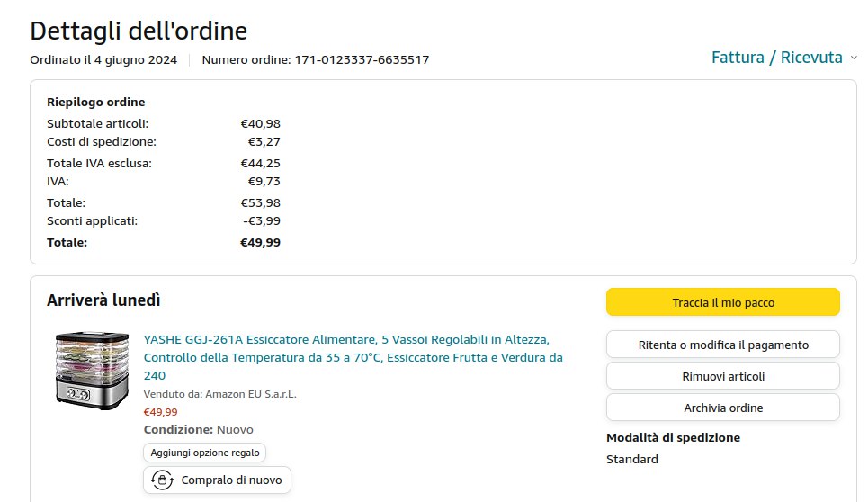Select the Rimuovi articoli button
This screenshot has width=868, height=502.
[723, 376]
